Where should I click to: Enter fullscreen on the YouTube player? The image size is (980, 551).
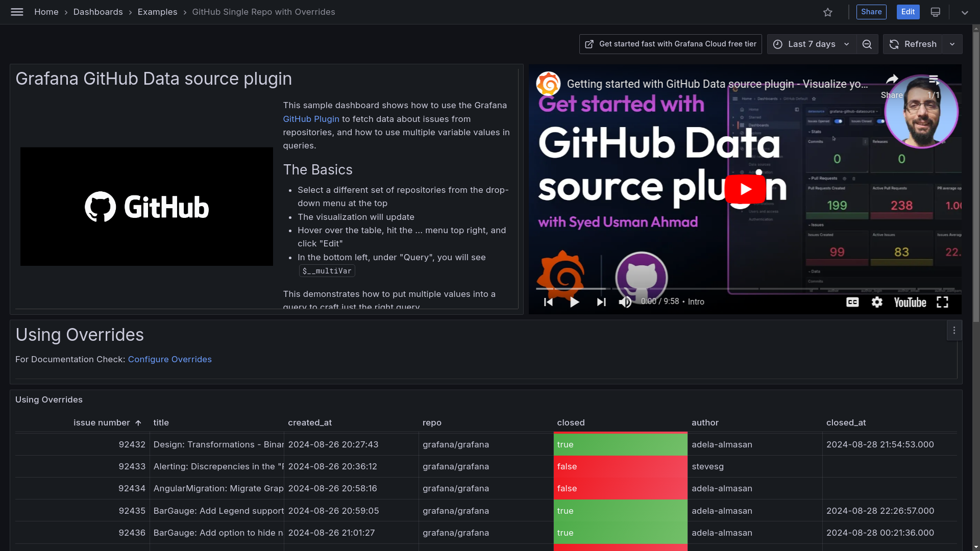click(943, 302)
